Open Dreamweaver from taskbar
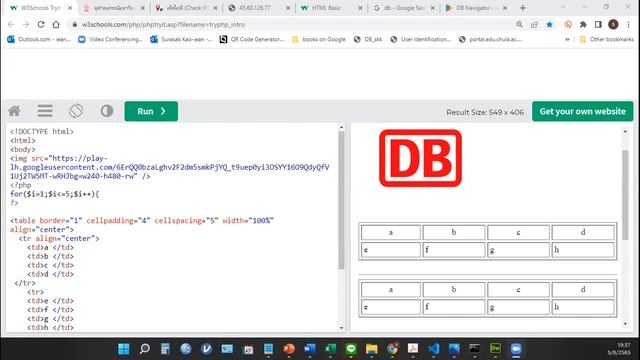The image size is (640, 360). (495, 349)
